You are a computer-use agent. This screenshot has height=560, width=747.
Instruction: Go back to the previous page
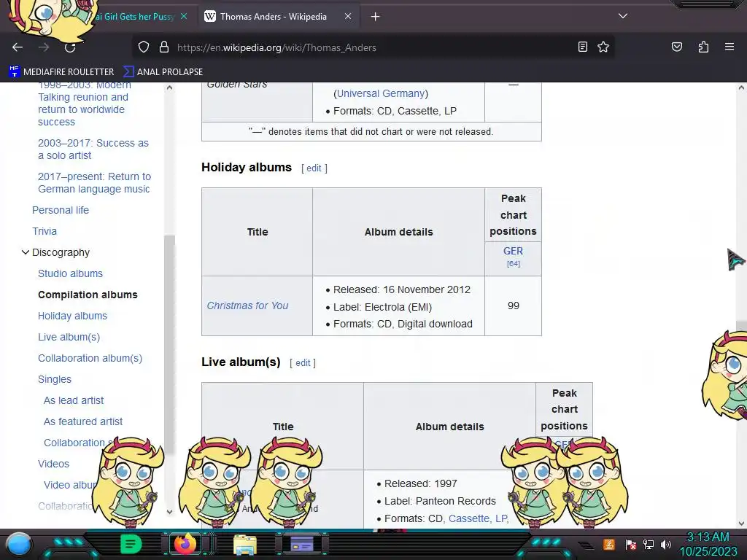[x=18, y=47]
